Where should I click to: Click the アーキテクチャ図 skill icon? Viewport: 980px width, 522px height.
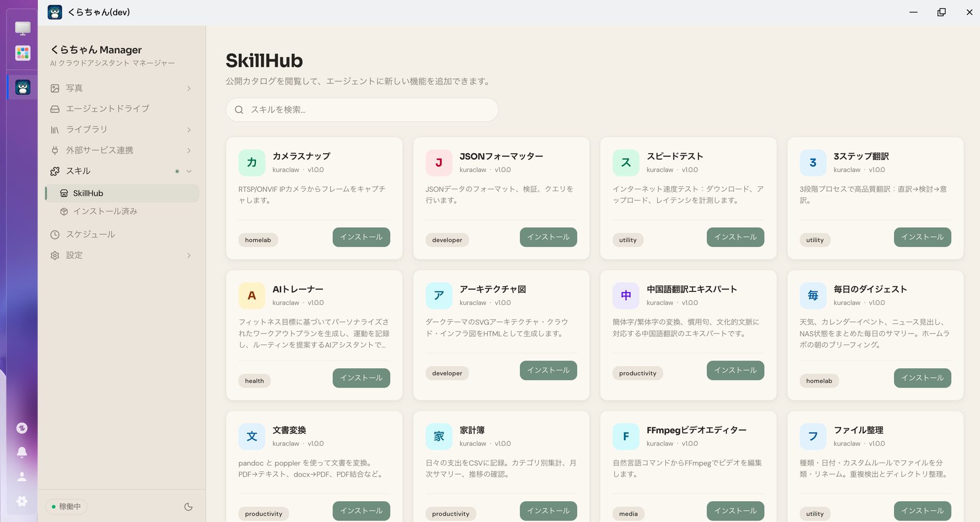click(x=439, y=295)
